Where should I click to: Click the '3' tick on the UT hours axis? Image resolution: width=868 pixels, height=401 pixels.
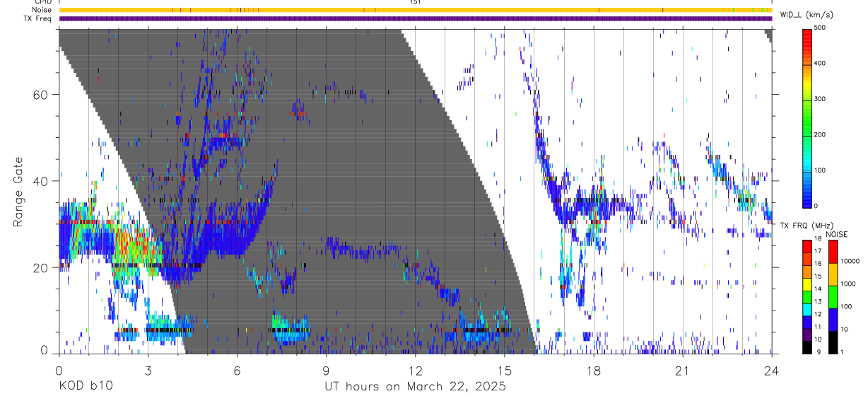[x=148, y=370]
